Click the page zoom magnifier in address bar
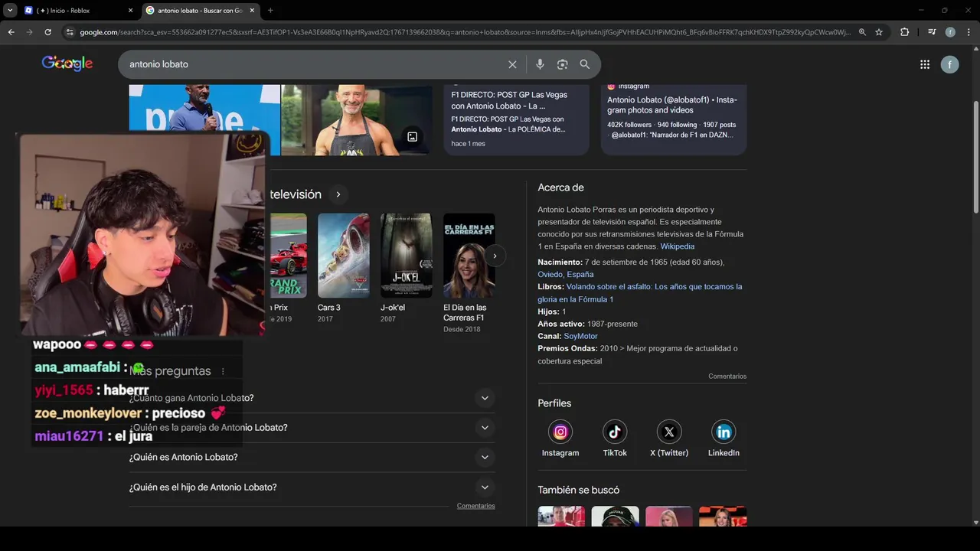Viewport: 980px width, 551px height. tap(862, 32)
